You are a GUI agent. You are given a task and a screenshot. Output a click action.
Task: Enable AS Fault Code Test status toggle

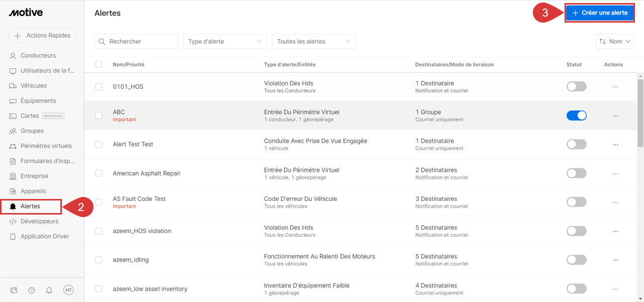(x=576, y=202)
